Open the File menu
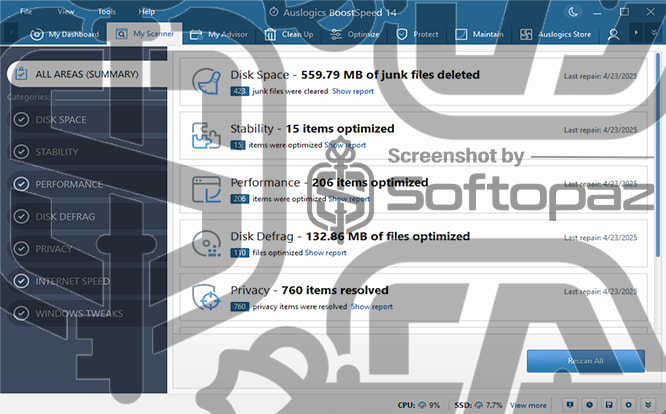The image size is (666, 414). tap(26, 11)
